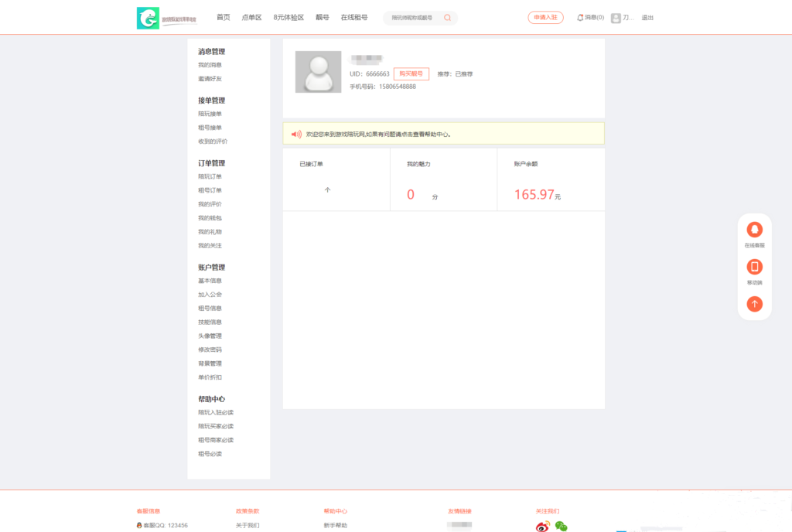This screenshot has height=532, width=792.
Task: Click the search magnifier icon
Action: 447,18
